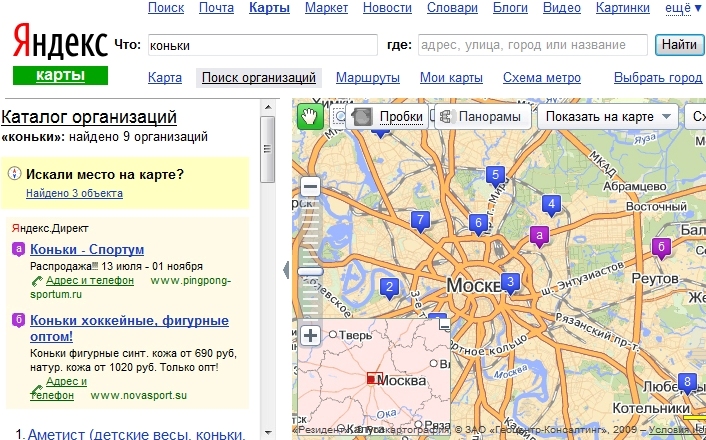This screenshot has height=440, width=706.
Task: Click the overview mini-map of Москва
Action: coord(374,376)
